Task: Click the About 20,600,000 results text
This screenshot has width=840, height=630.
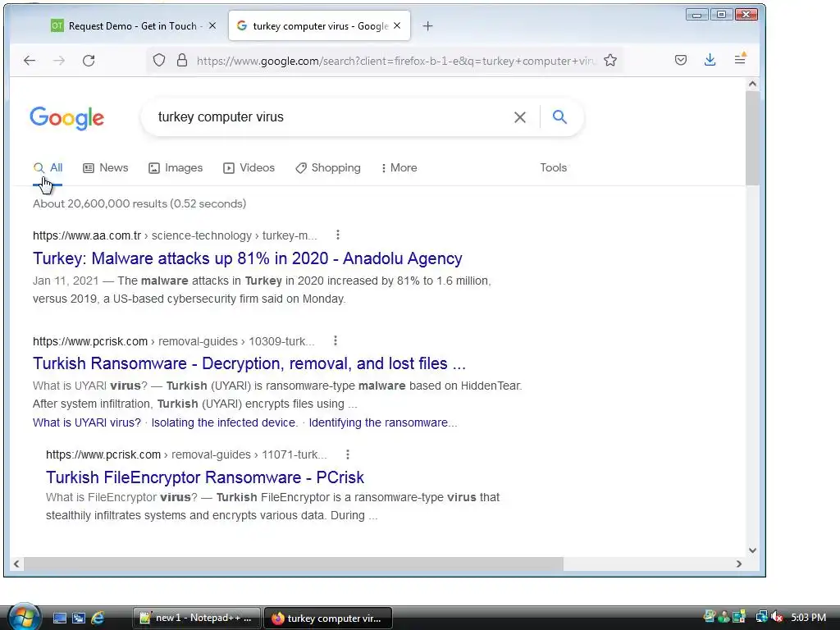Action: (139, 203)
